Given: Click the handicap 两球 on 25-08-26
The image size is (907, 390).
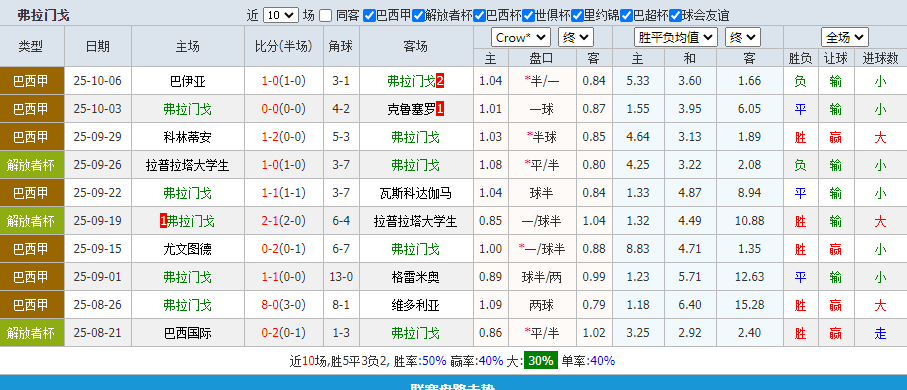Looking at the screenshot, I should [542, 305].
